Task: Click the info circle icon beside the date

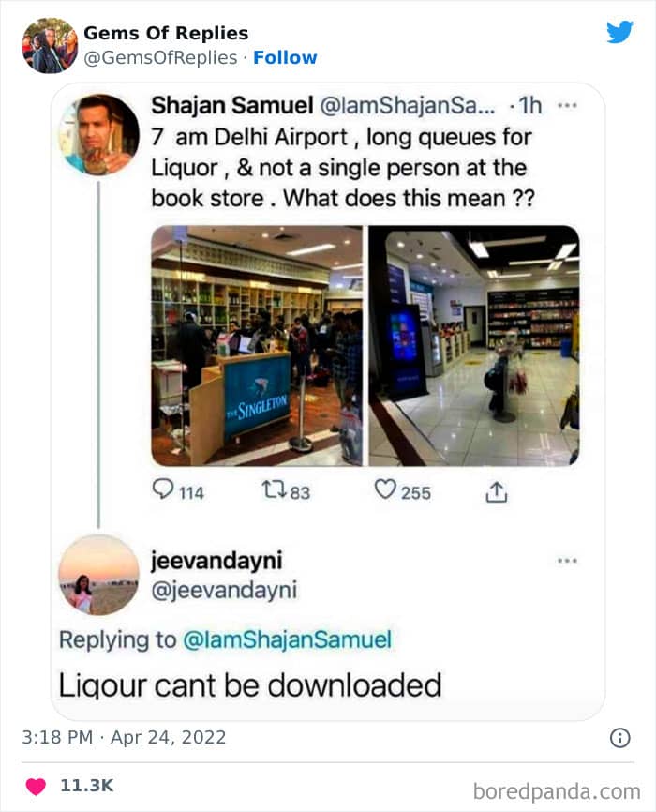Action: 619,737
